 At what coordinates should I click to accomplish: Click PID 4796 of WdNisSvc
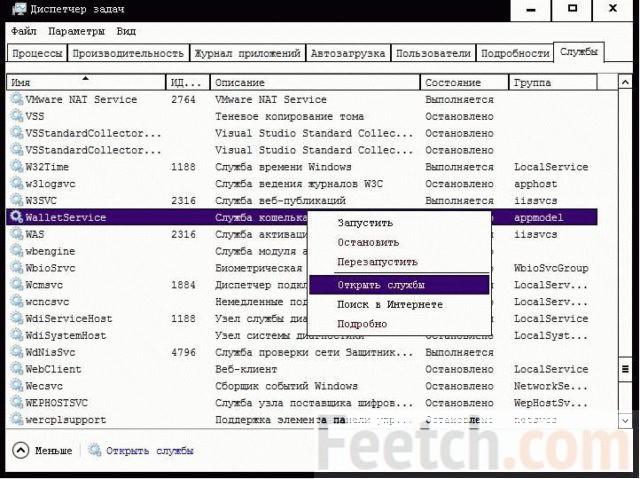[183, 352]
